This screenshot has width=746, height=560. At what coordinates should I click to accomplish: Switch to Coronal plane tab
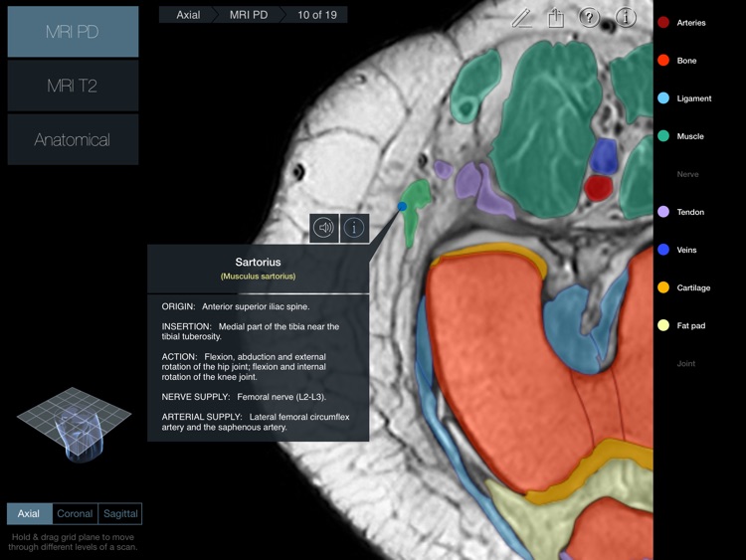click(x=75, y=514)
